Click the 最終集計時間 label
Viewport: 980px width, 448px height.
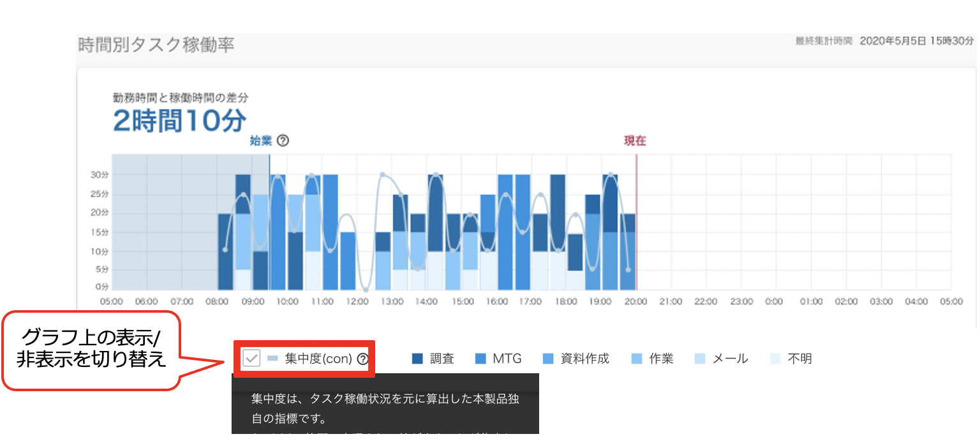(824, 41)
